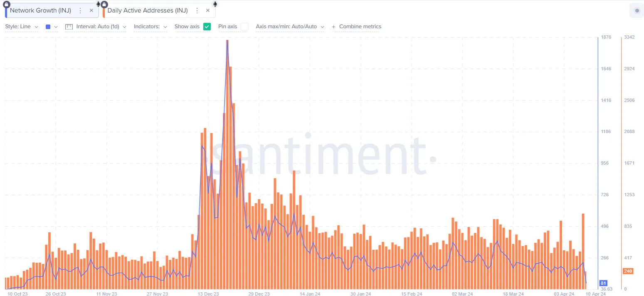Viewport: 644px width, 296px height.
Task: Click the Combine metrics button
Action: coord(356,27)
